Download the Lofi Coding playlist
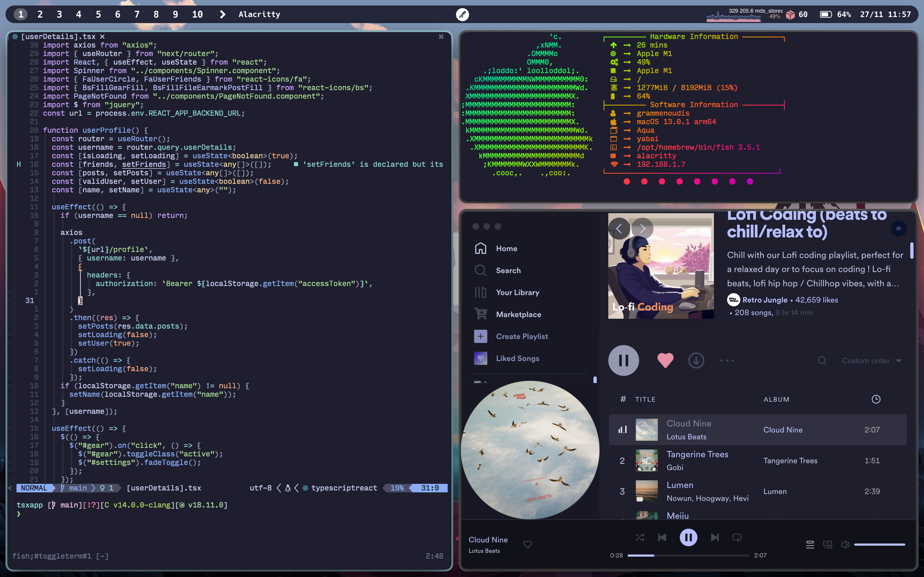Image resolution: width=924 pixels, height=577 pixels. coord(696,360)
